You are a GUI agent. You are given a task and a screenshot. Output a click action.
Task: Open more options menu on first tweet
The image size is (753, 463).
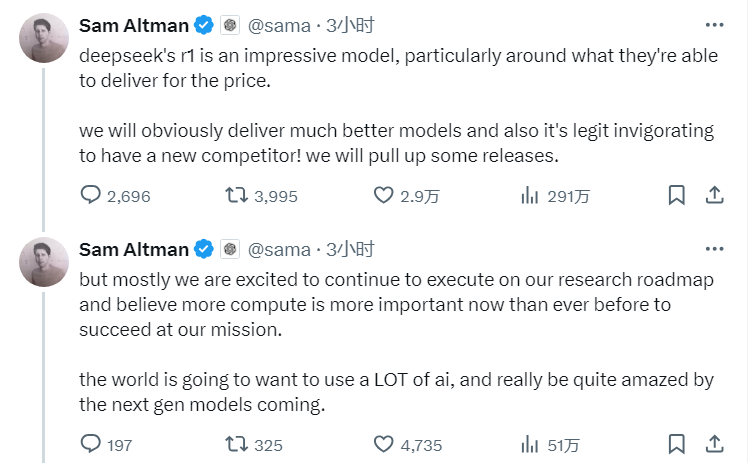(x=714, y=24)
